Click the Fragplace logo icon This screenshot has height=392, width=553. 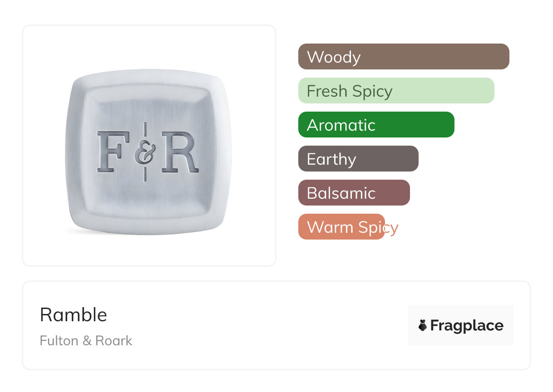pyautogui.click(x=423, y=325)
